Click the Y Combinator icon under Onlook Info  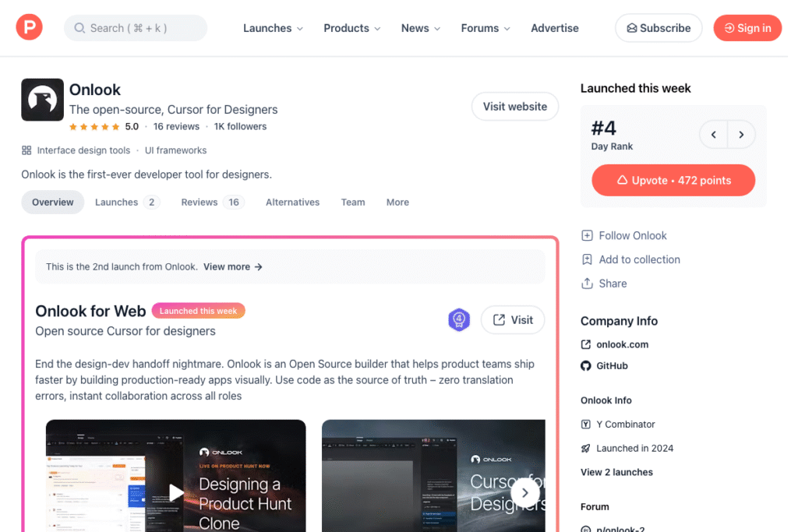coord(585,424)
